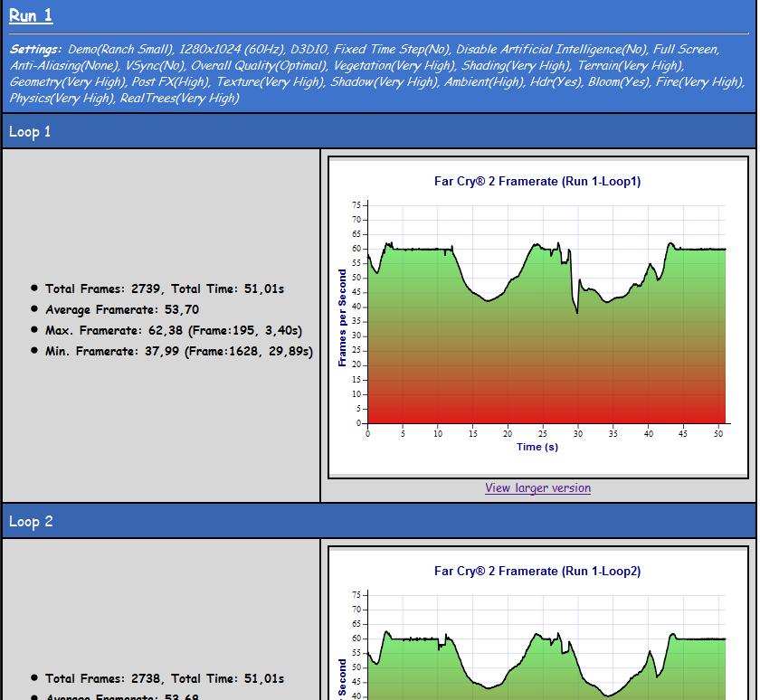
Task: Click 'Anti-Aliasing(None)' in settings text
Action: pyautogui.click(x=64, y=65)
